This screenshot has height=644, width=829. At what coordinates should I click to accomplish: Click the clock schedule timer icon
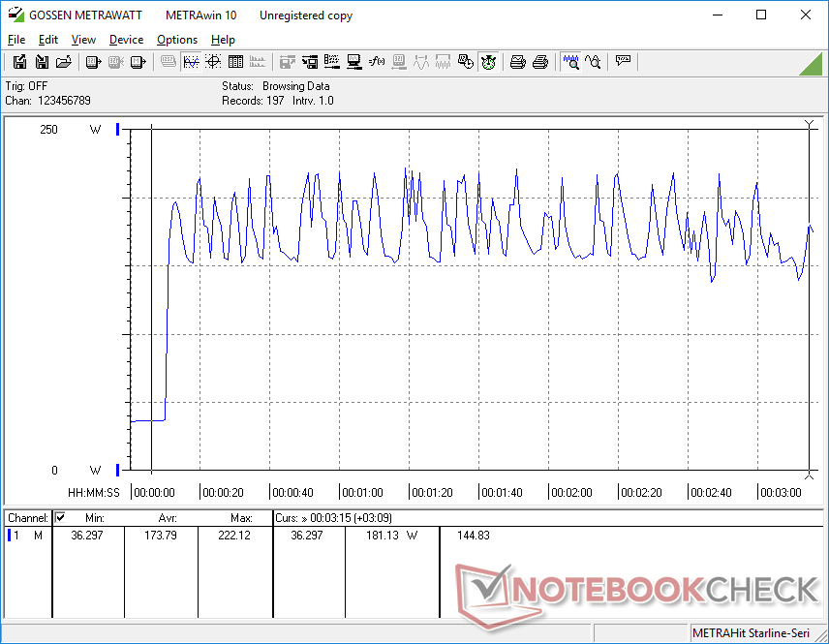pyautogui.click(x=466, y=62)
